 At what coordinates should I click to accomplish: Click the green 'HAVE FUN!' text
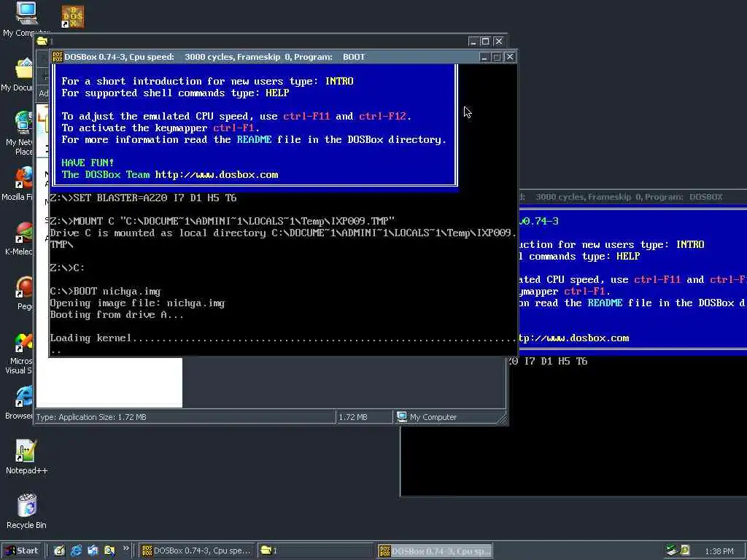click(88, 163)
